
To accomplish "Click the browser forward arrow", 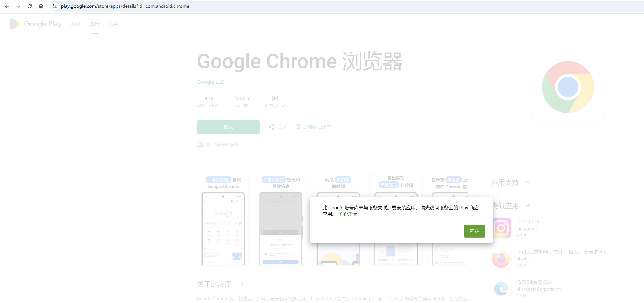I will tap(18, 6).
